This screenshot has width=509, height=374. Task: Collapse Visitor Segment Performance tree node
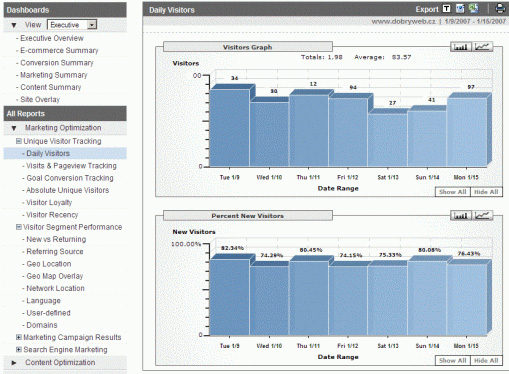(19, 227)
